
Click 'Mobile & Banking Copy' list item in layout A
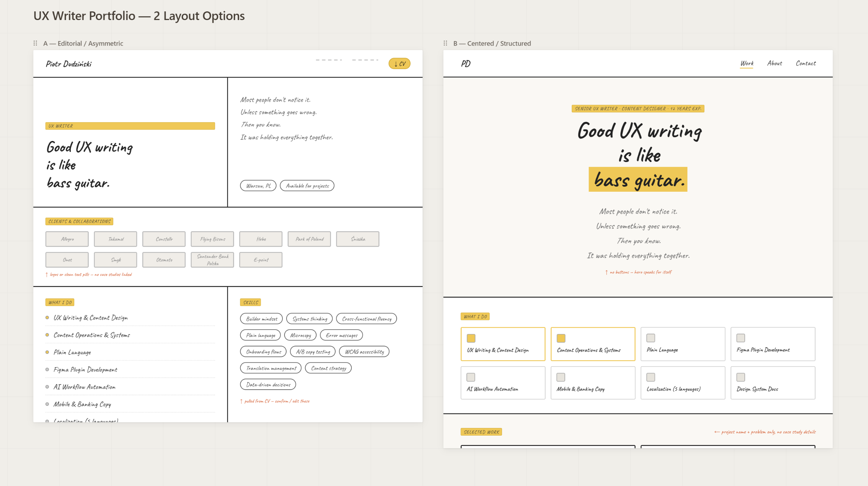coord(130,404)
